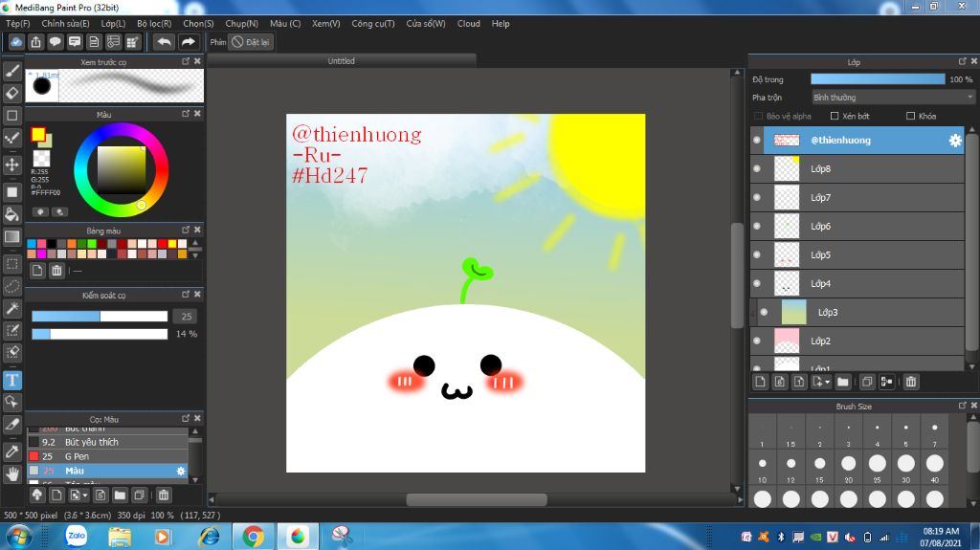Select layer Lớp3
The image size is (980, 550).
coord(857,313)
